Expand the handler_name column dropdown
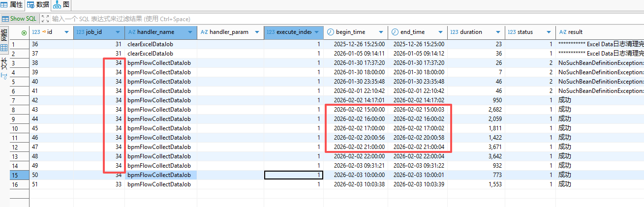 [190, 32]
